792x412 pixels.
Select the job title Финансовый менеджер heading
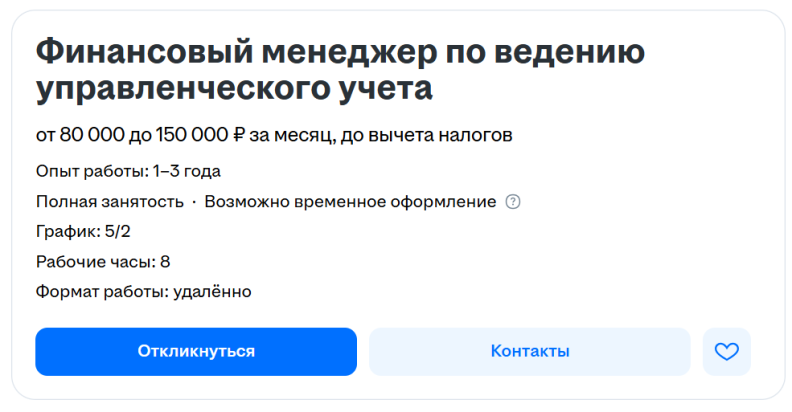click(x=340, y=70)
